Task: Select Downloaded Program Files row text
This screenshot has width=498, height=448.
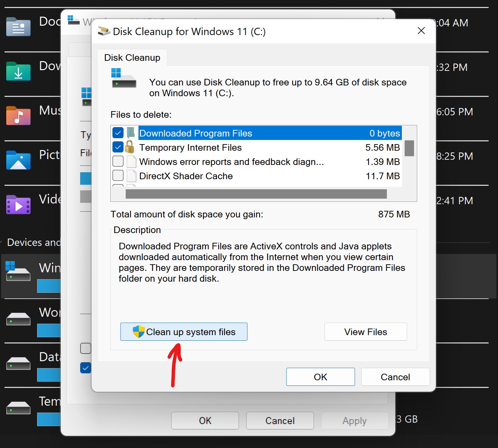Action: (x=196, y=133)
